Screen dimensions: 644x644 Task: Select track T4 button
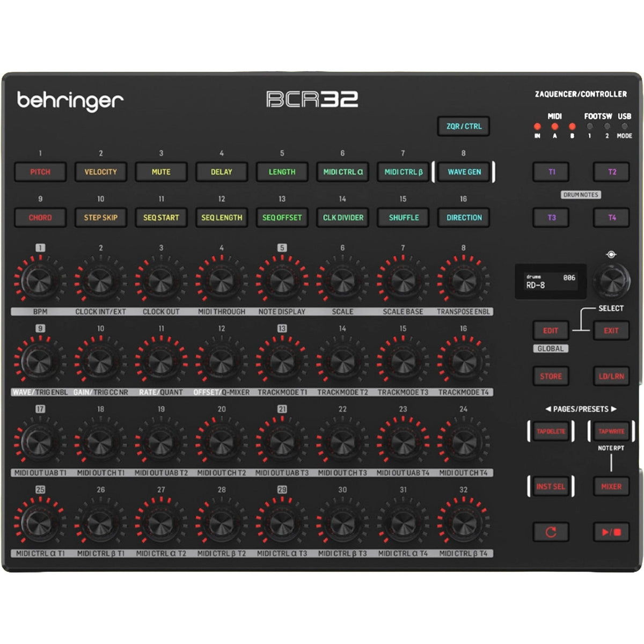(611, 217)
